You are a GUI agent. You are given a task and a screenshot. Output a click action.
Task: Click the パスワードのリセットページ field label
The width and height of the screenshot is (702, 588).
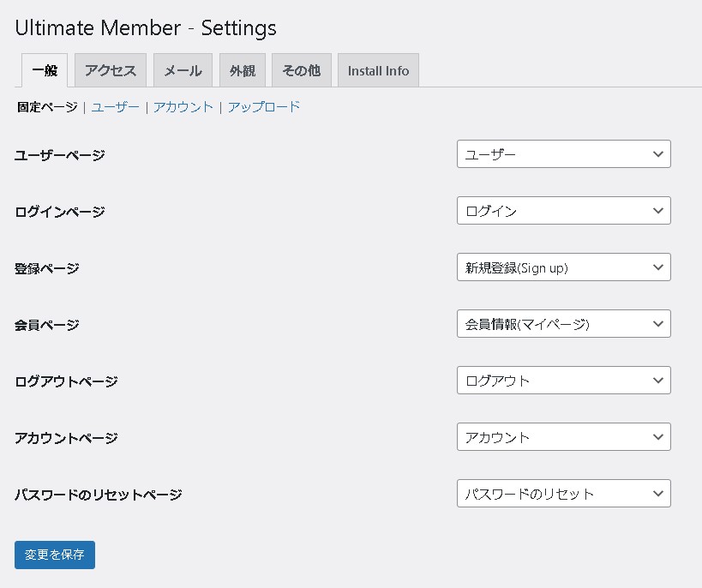99,495
